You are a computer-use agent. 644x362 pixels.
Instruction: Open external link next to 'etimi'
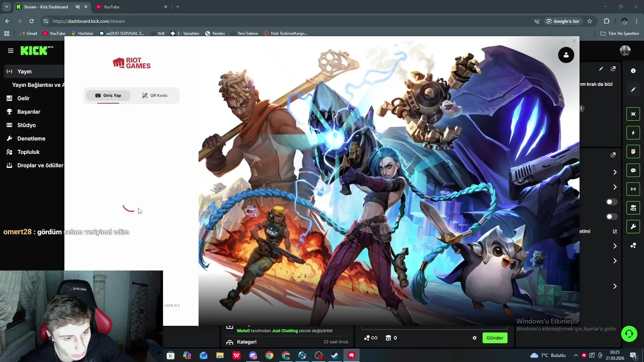pos(615,231)
